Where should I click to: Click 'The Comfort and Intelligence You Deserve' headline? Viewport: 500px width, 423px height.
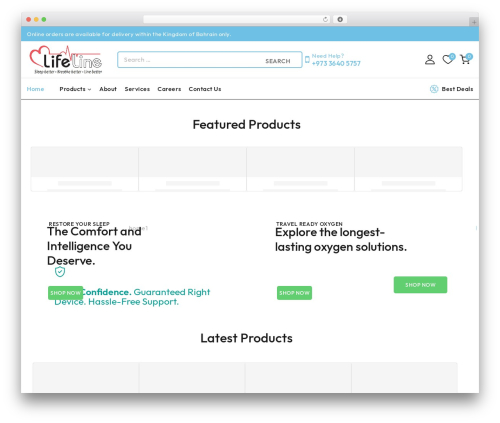[x=94, y=246]
